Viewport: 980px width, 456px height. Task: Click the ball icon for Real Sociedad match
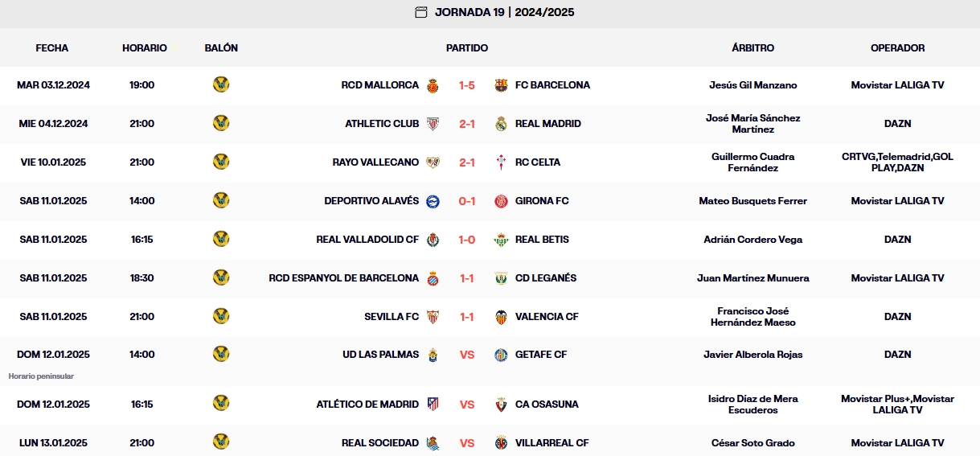(x=221, y=442)
